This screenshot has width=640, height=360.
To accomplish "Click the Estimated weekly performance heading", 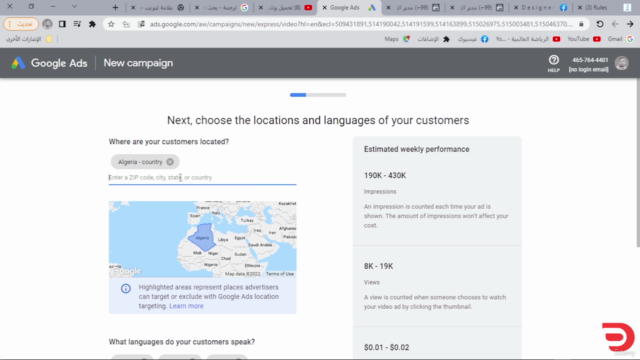I will pyautogui.click(x=416, y=149).
